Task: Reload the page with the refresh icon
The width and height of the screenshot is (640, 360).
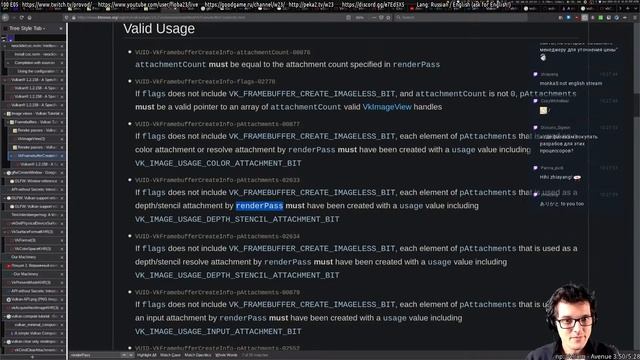Action: pyautogui.click(x=21, y=18)
